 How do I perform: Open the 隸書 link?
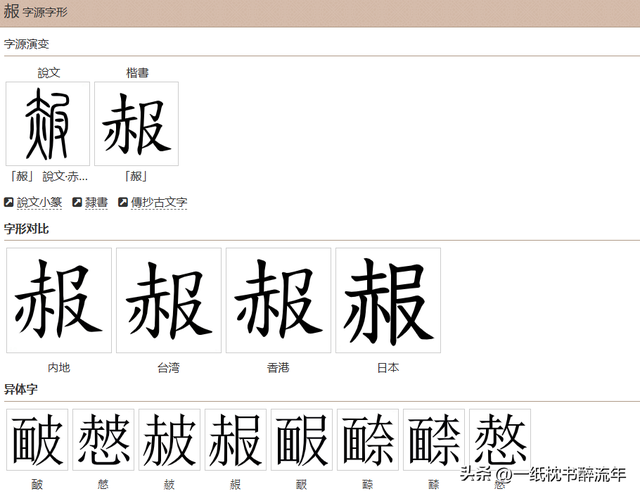96,202
